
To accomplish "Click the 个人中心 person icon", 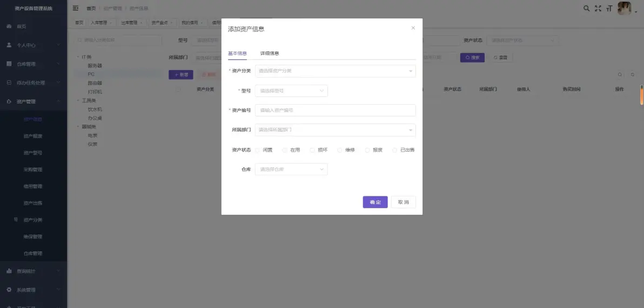I will coord(9,45).
